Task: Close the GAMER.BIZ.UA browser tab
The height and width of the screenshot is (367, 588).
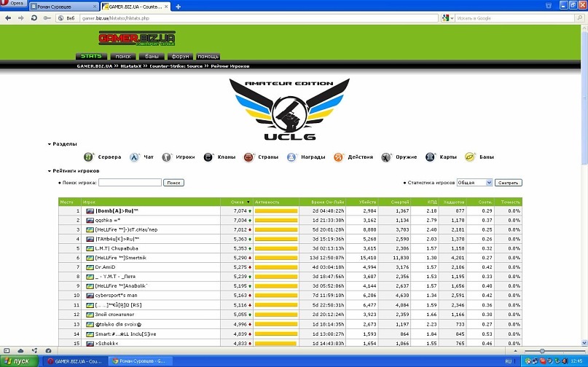Action: tap(168, 7)
